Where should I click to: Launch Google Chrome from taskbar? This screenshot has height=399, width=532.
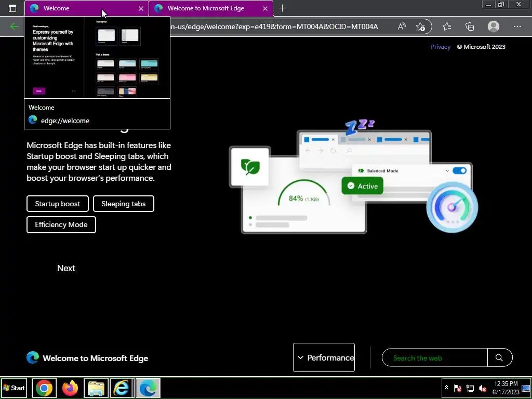click(x=44, y=388)
